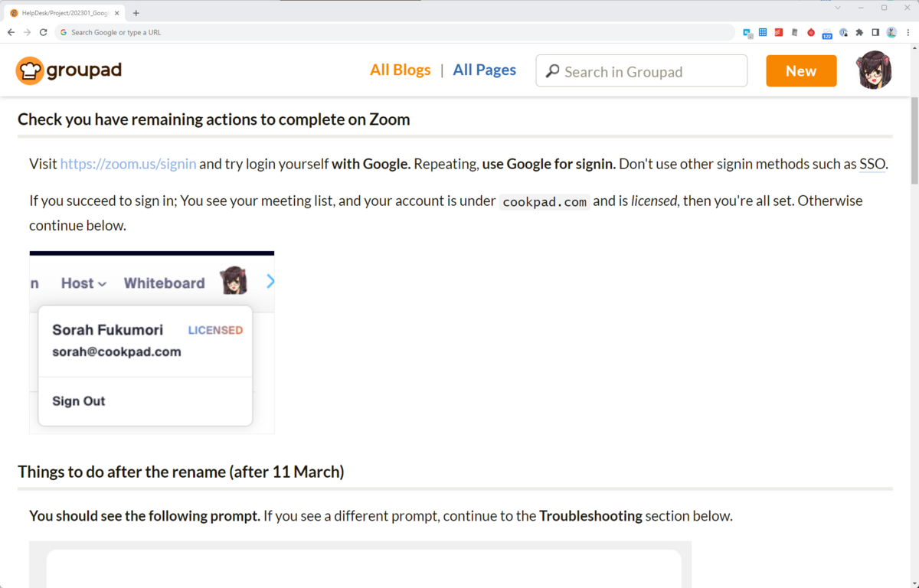
Task: Click the gray book extension icon
Action: point(795,32)
